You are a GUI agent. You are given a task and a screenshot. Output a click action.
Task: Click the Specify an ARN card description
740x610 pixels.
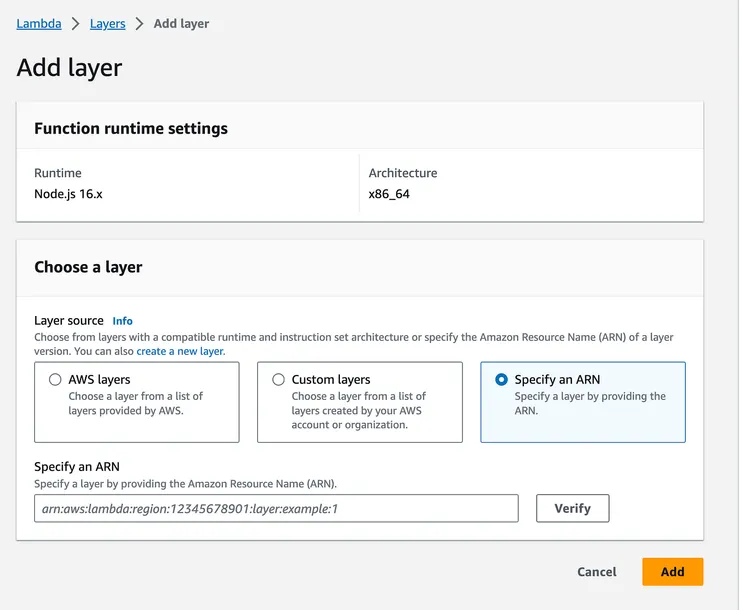click(x=589, y=403)
